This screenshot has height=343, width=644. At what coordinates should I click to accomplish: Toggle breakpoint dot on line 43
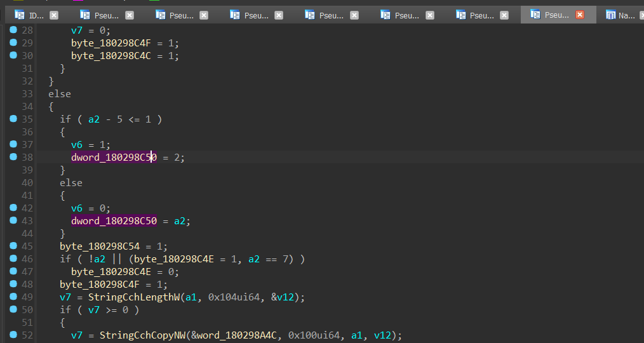tap(13, 220)
